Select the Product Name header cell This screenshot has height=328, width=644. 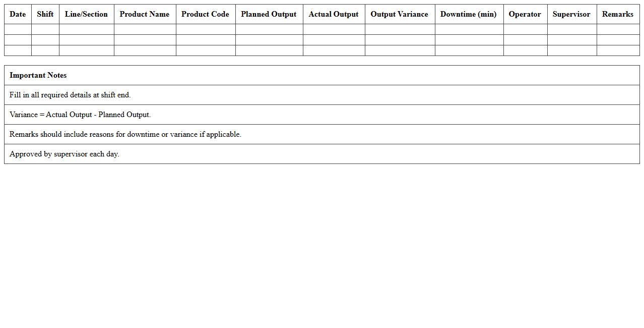click(x=145, y=14)
